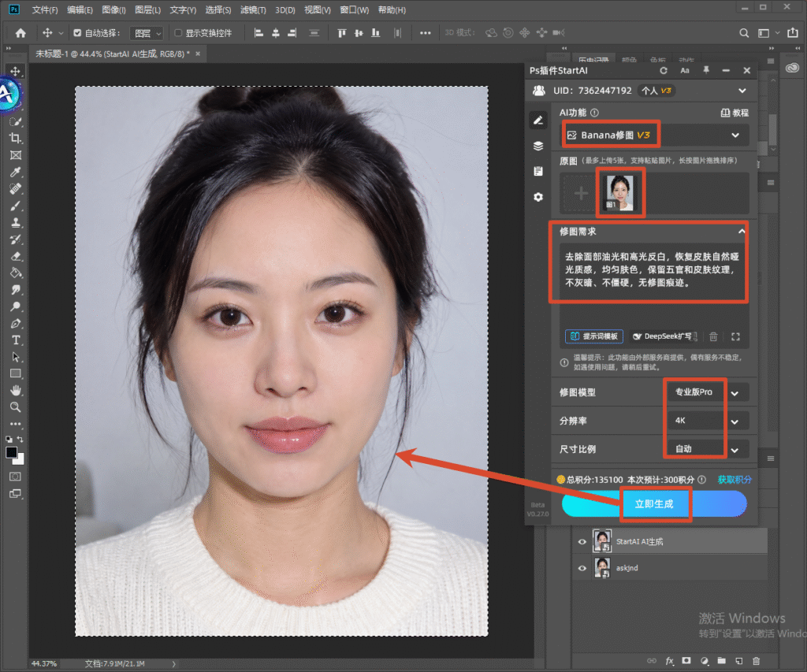Select the Spot Healing Brush tool
This screenshot has width=807, height=672.
16,189
